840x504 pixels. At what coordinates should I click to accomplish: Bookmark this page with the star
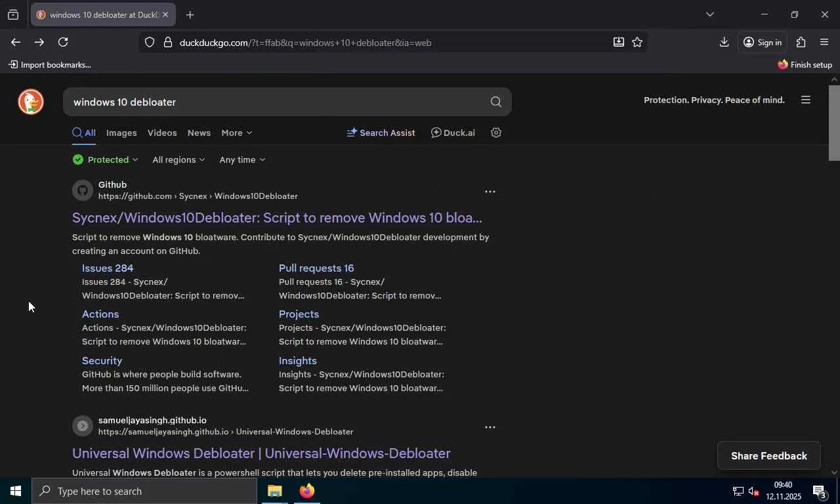point(637,42)
